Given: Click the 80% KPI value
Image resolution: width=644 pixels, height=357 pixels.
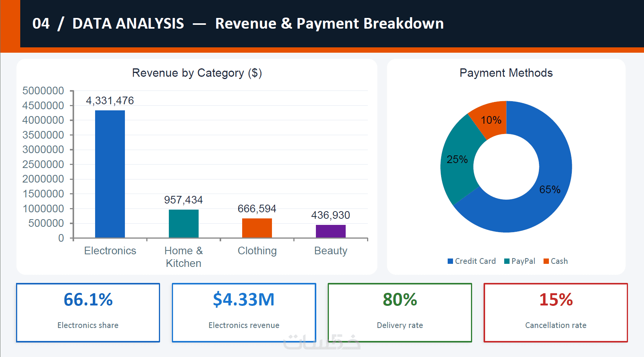Looking at the screenshot, I should pos(400,300).
